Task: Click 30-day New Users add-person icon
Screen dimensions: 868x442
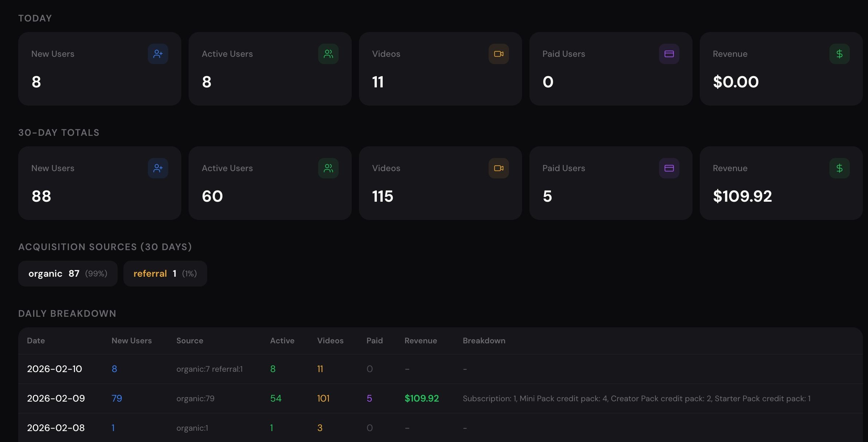Action: tap(158, 168)
